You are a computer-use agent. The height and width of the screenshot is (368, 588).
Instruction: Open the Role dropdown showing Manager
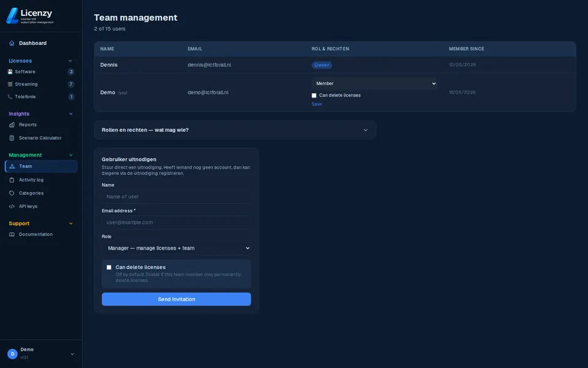pos(176,248)
